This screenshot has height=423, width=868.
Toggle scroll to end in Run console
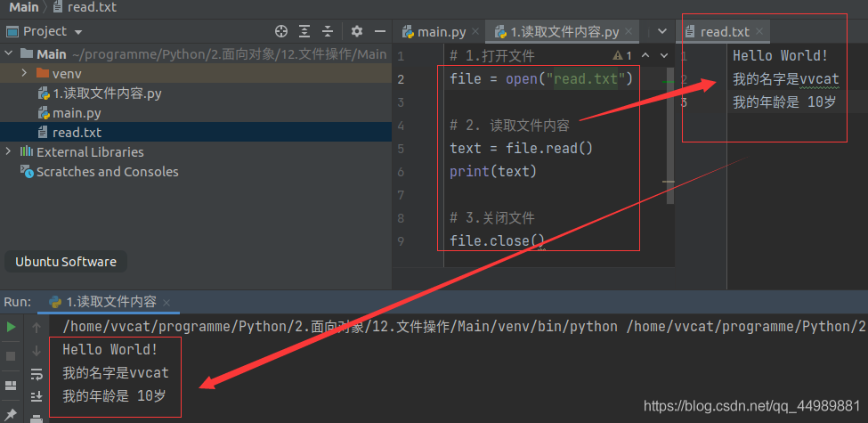coord(37,396)
